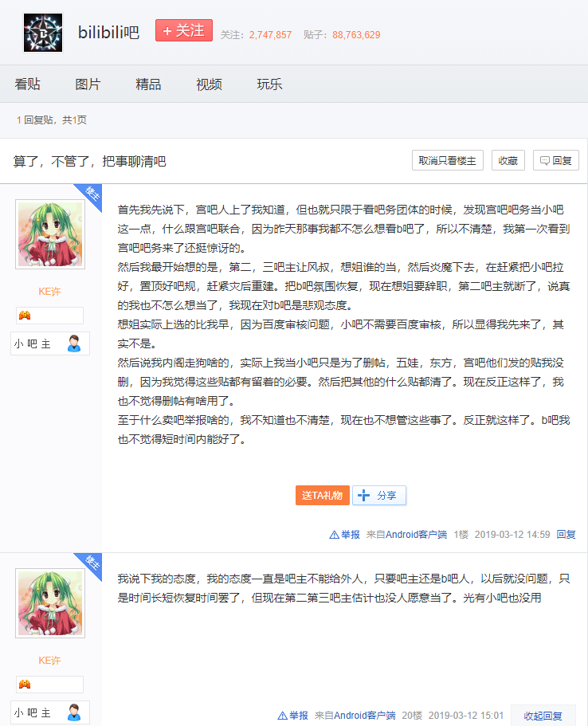Screen dimensions: 588x726
Task: Click the red 关注 follow button
Action: [183, 31]
